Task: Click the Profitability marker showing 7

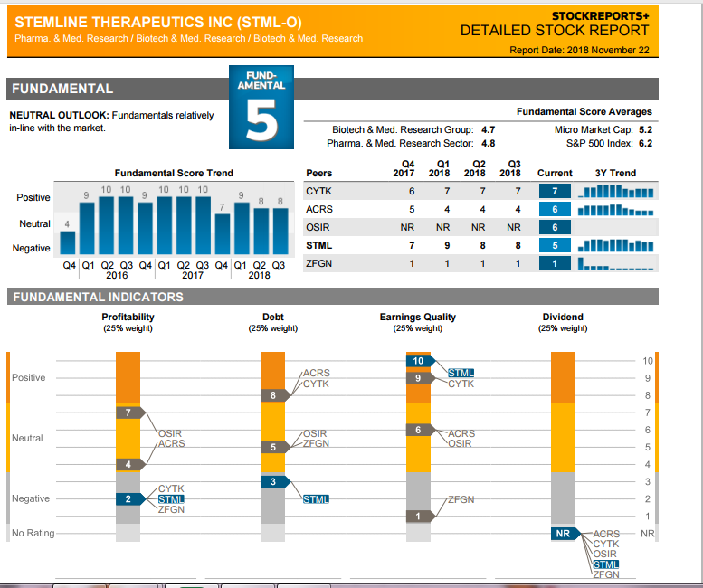Action: [x=131, y=413]
